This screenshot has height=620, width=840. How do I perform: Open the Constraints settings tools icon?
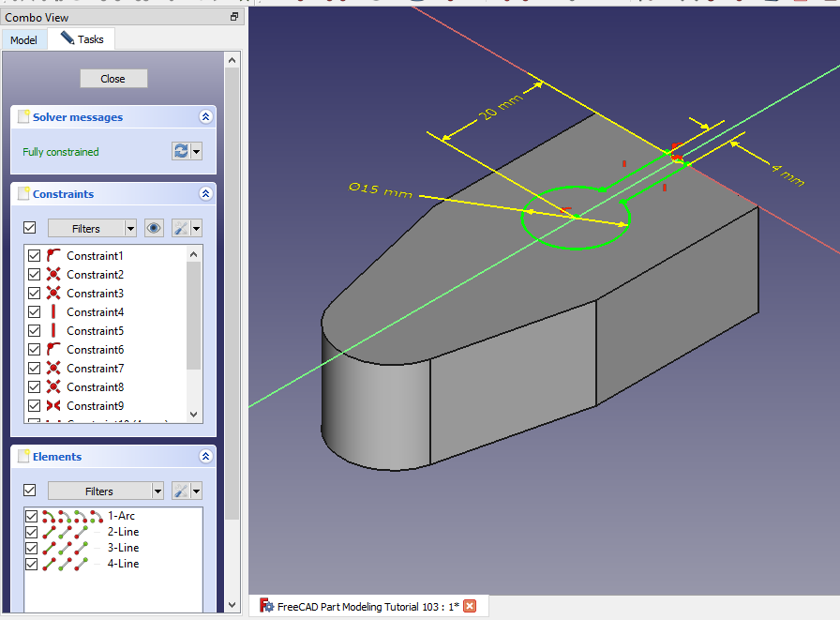click(182, 228)
